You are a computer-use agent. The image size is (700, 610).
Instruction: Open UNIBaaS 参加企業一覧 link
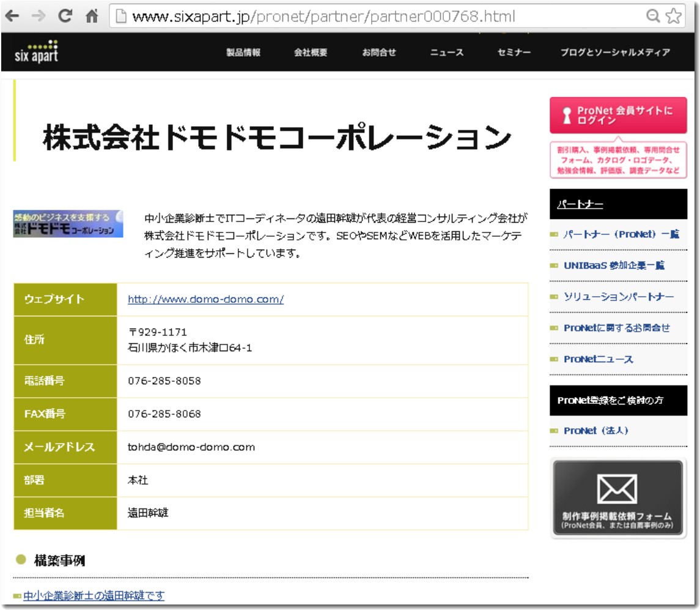614,266
